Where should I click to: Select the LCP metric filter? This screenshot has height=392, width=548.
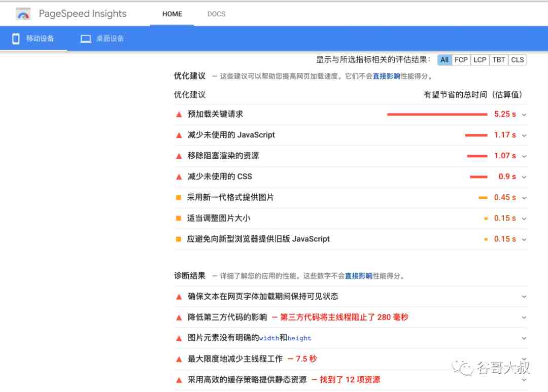point(480,60)
